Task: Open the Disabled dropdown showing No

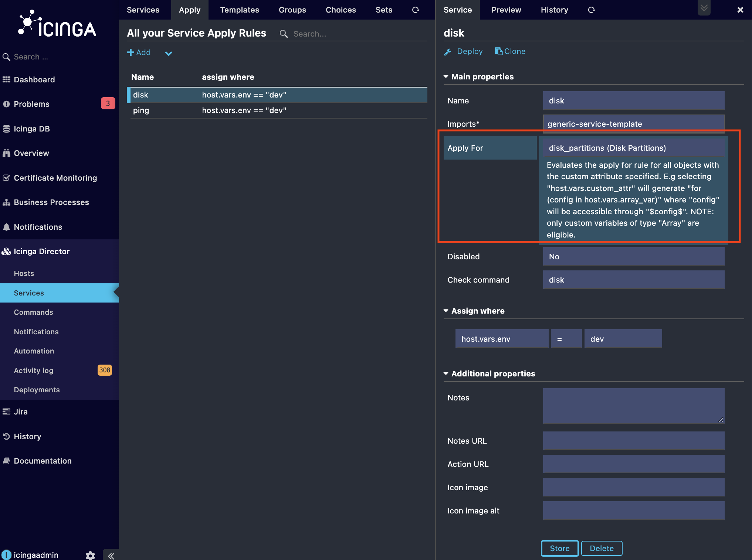Action: 634,256
